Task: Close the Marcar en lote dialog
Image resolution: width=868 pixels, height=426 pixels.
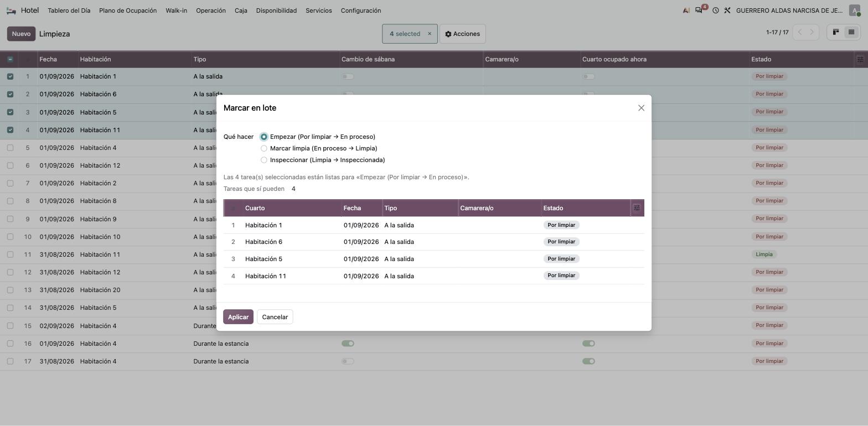Action: click(641, 108)
